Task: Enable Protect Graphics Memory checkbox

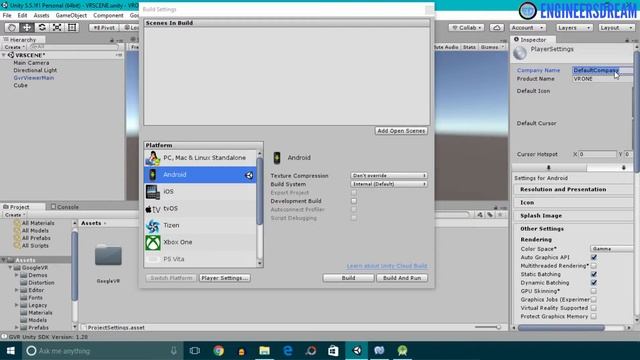Action: pos(594,316)
